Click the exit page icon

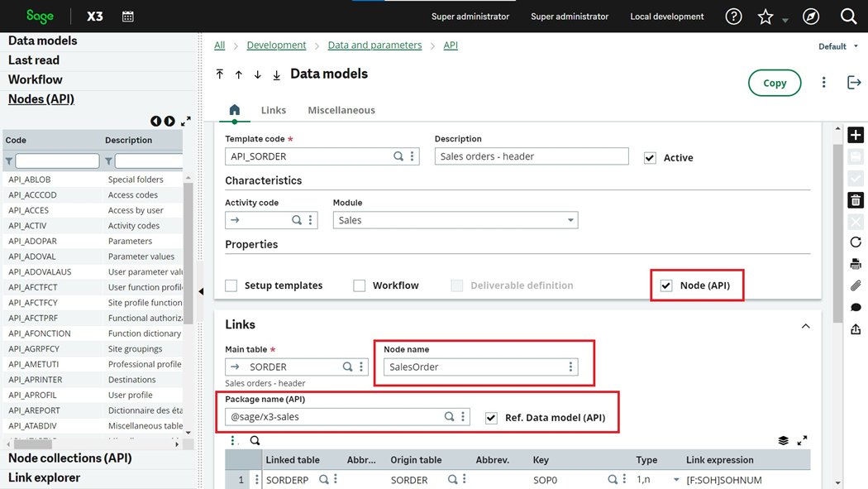(854, 83)
